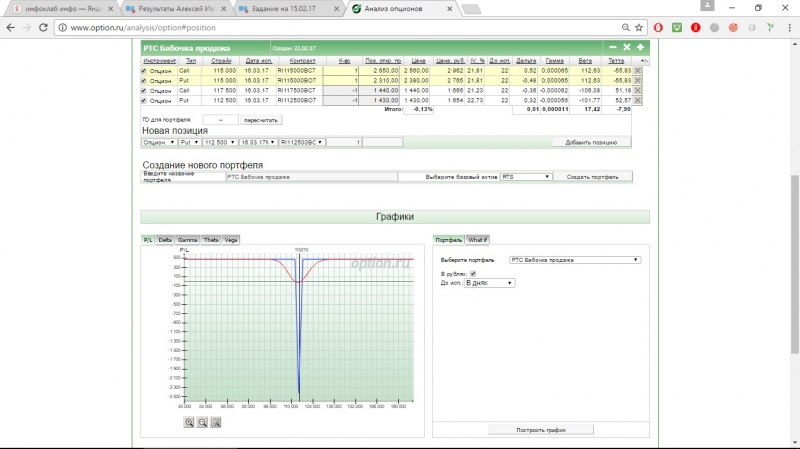Open the 'Выберите портфель' dropdown

click(x=574, y=259)
